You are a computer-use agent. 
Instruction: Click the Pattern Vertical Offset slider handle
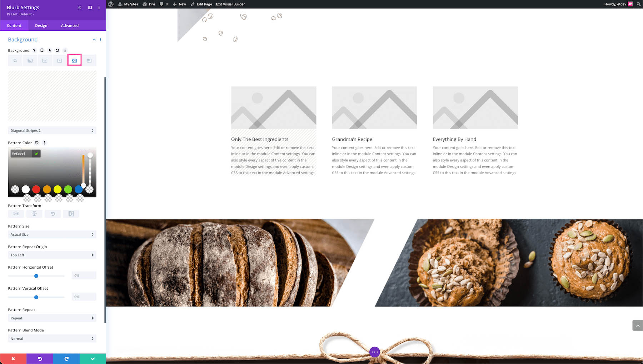[x=36, y=297]
